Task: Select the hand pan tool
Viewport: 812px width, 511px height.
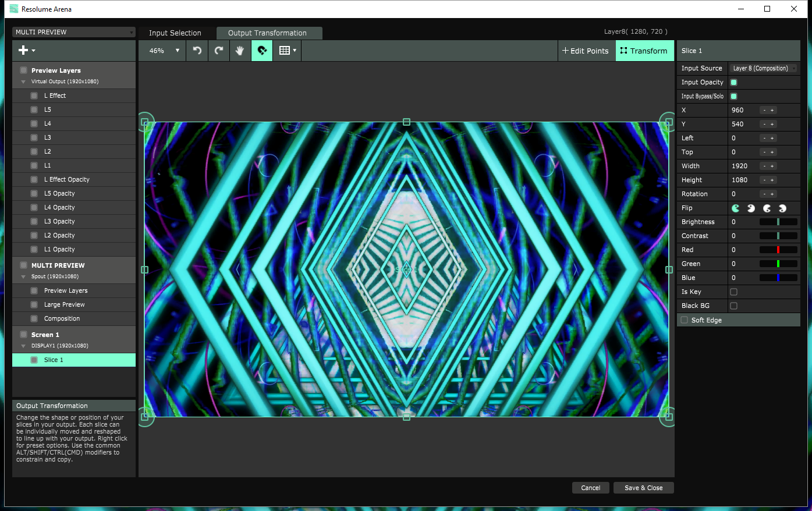Action: [x=240, y=51]
